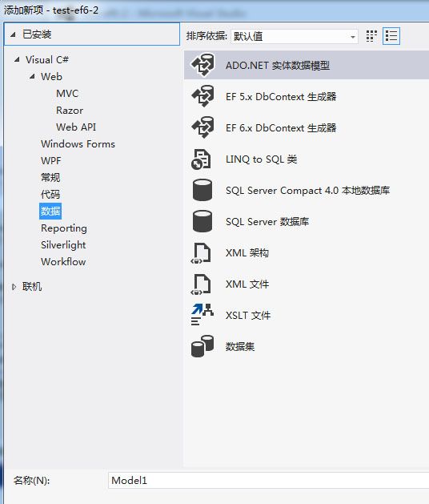Switch to small icons grid view
The image size is (429, 504).
tap(371, 36)
